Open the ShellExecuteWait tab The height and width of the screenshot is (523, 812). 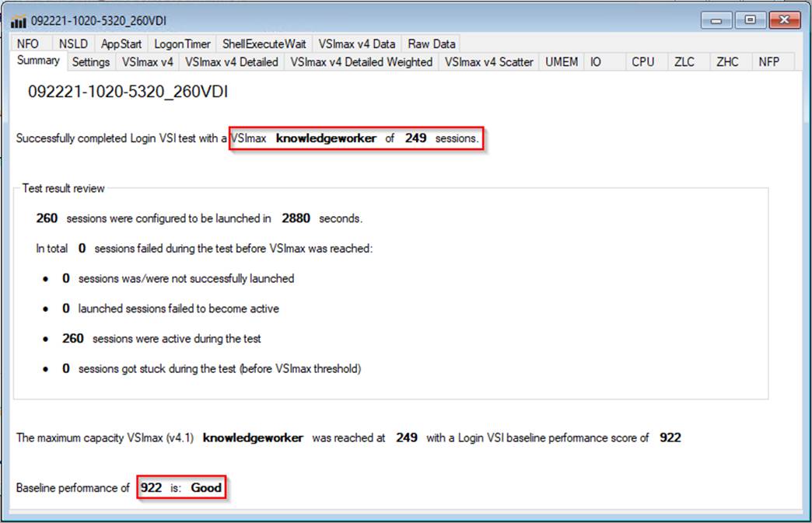264,44
